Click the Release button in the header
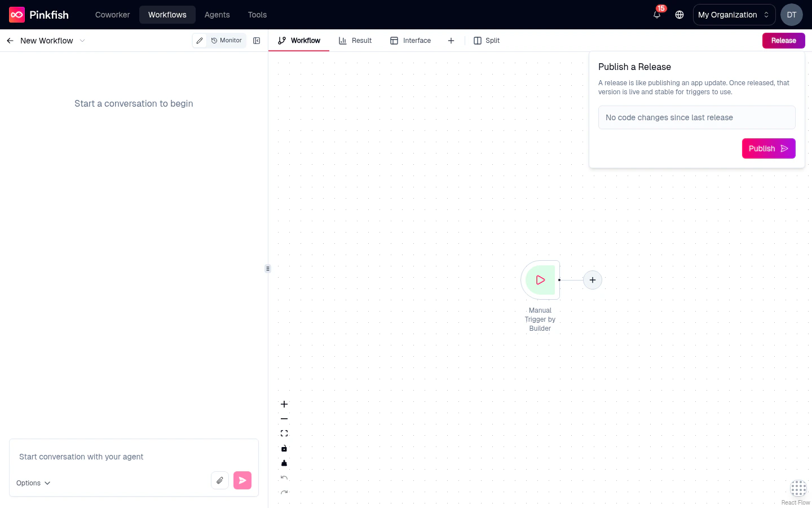The width and height of the screenshot is (812, 508). (x=783, y=41)
